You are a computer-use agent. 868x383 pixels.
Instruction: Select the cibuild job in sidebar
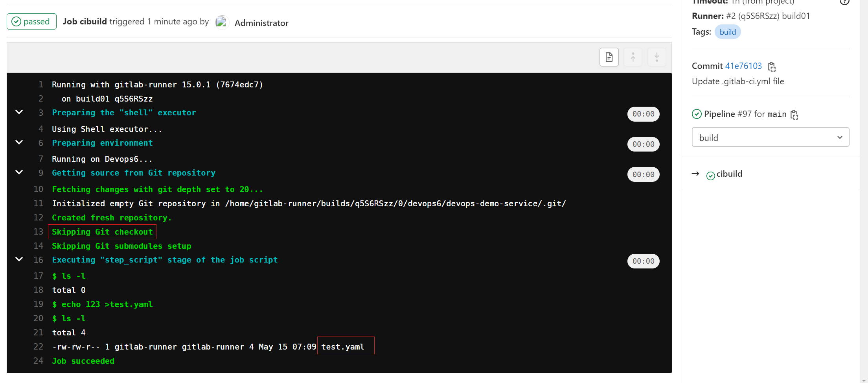pyautogui.click(x=729, y=174)
